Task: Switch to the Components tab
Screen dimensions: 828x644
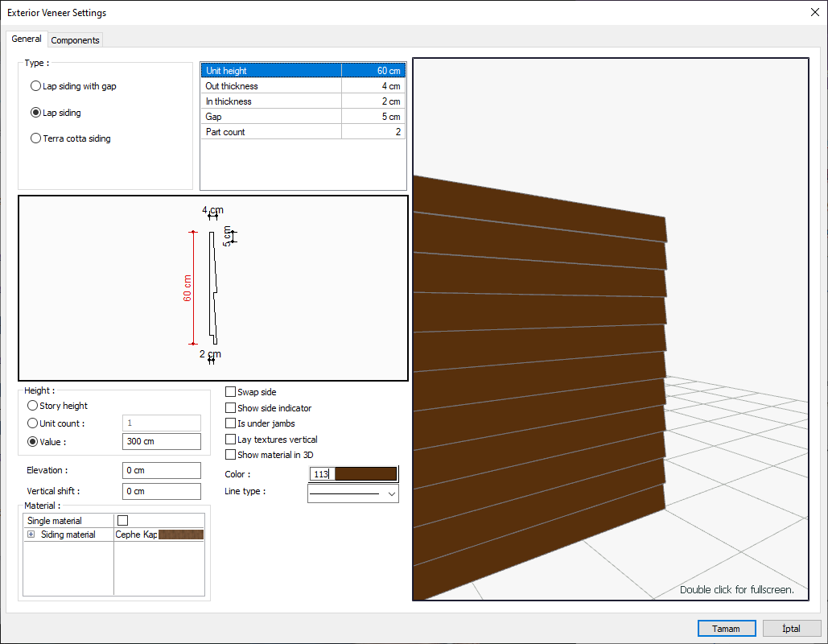Action: point(75,40)
